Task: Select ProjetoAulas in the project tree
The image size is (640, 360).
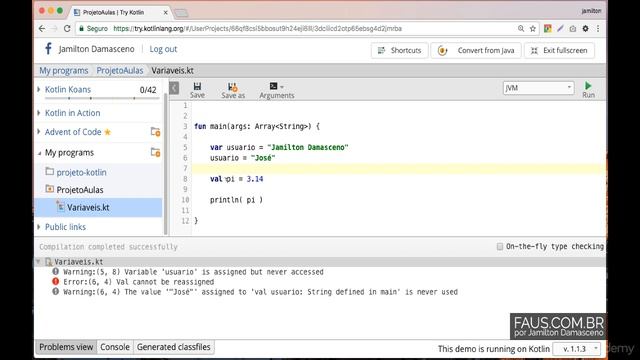Action: tap(80, 190)
